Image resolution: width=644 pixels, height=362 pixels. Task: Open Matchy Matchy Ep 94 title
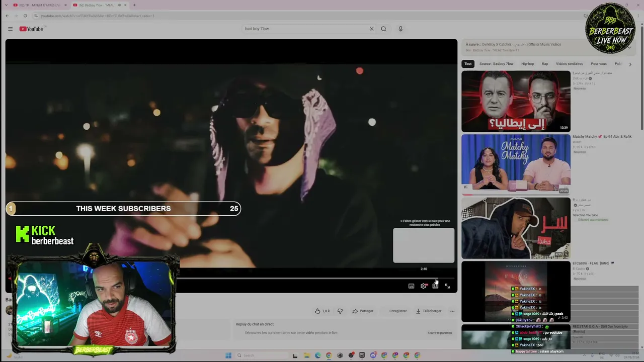(x=602, y=137)
